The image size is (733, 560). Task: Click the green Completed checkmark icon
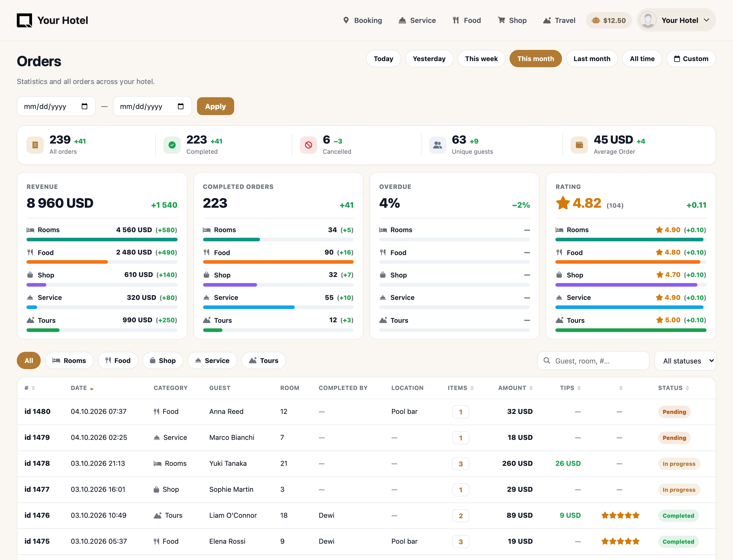click(172, 145)
